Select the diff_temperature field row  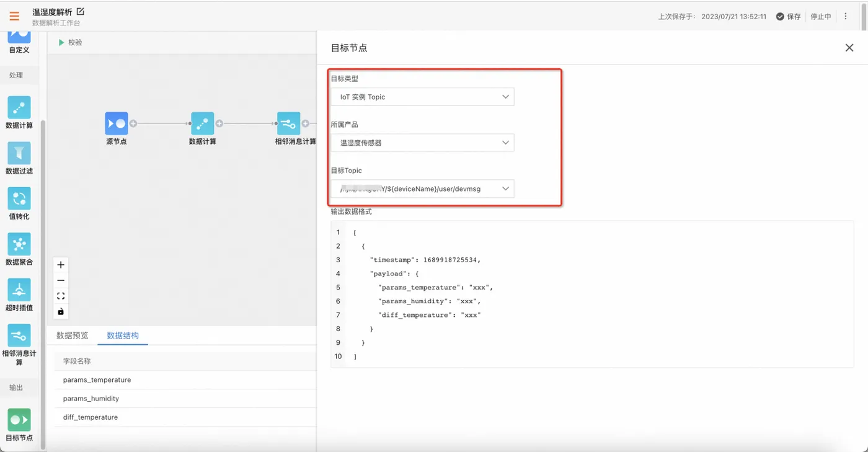click(x=185, y=417)
